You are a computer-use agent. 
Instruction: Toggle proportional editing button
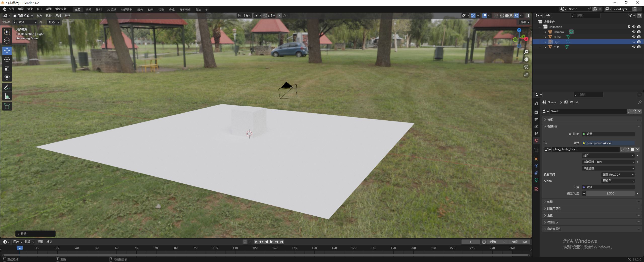coord(279,16)
